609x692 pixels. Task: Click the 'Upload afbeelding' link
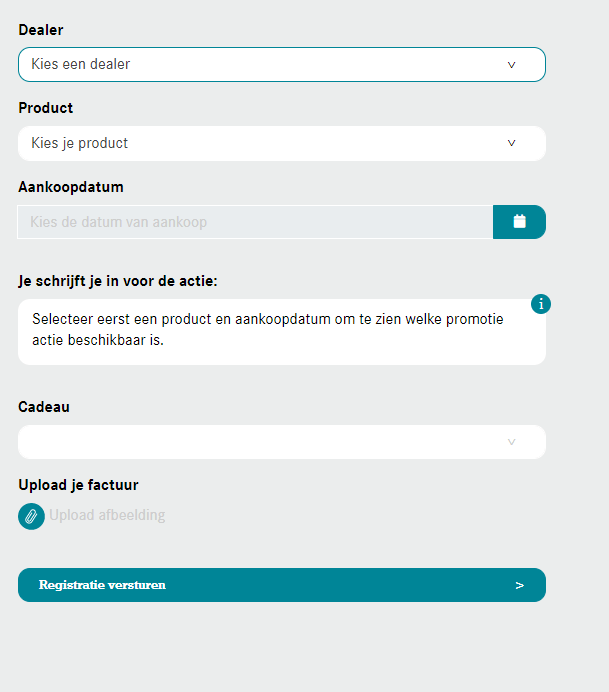coord(107,516)
